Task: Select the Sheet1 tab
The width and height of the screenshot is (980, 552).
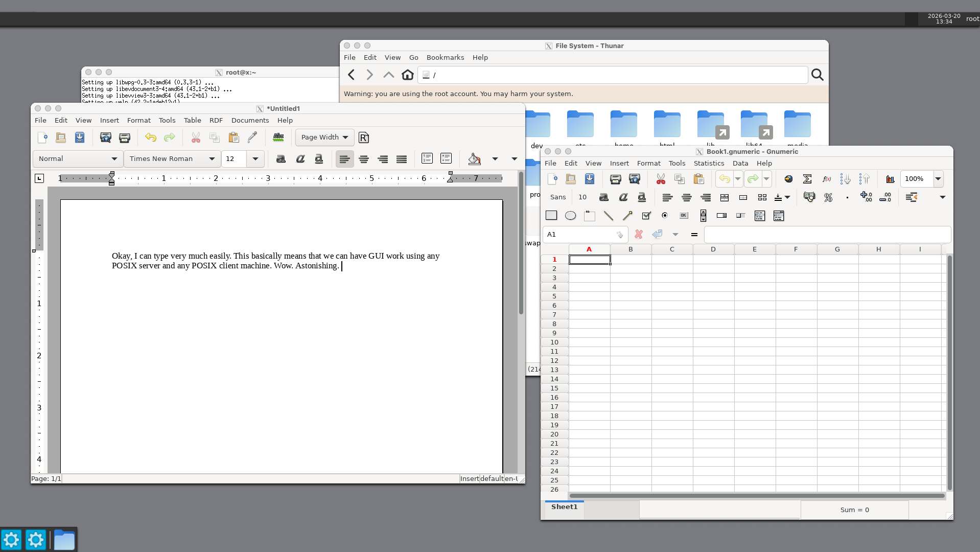Action: [x=564, y=507]
